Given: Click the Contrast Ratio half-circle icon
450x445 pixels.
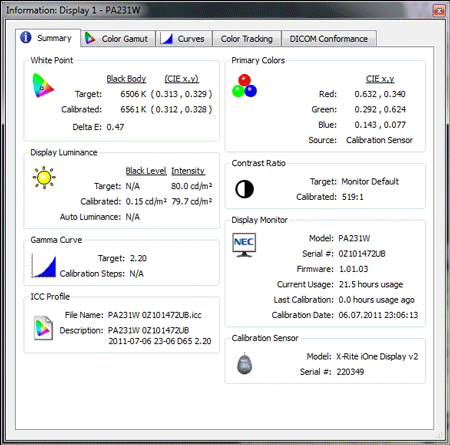Looking at the screenshot, I should click(245, 189).
